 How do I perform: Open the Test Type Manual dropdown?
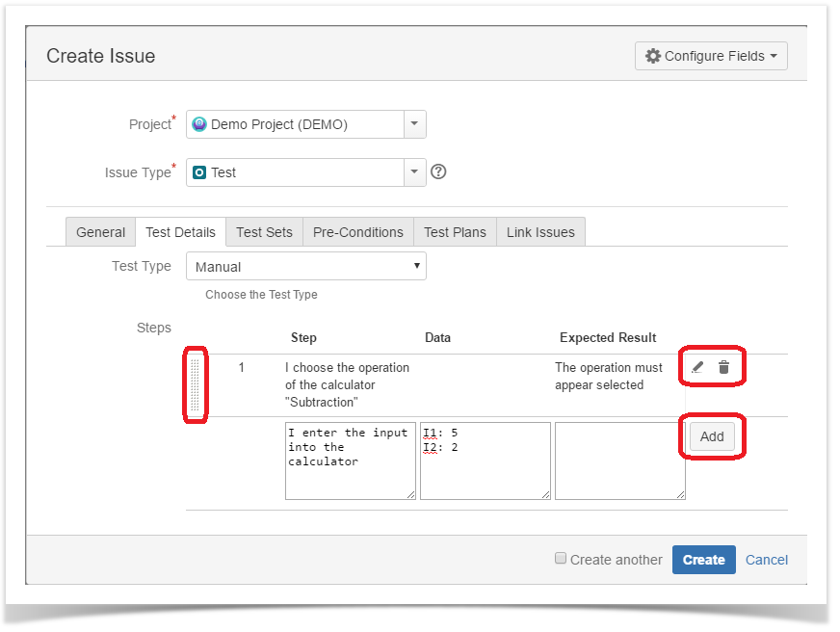tap(306, 266)
